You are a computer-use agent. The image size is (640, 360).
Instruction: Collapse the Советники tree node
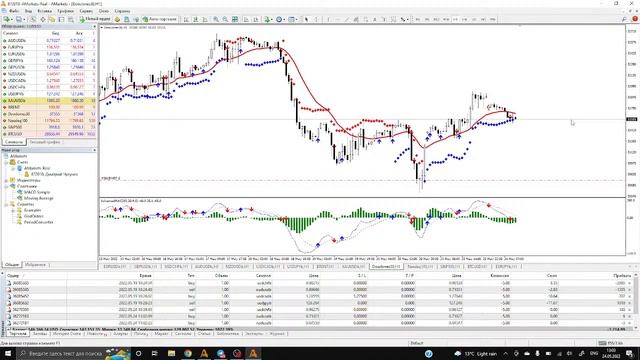tap(6, 186)
